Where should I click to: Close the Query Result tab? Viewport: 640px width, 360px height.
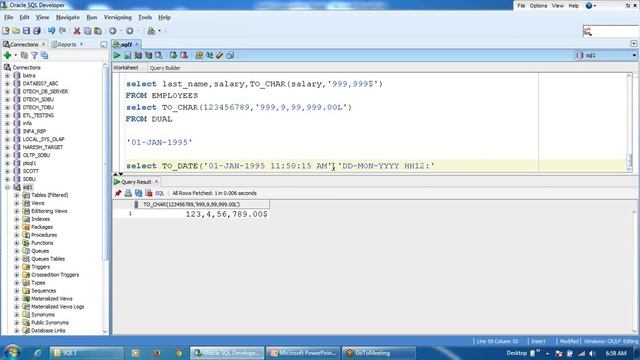(x=156, y=182)
